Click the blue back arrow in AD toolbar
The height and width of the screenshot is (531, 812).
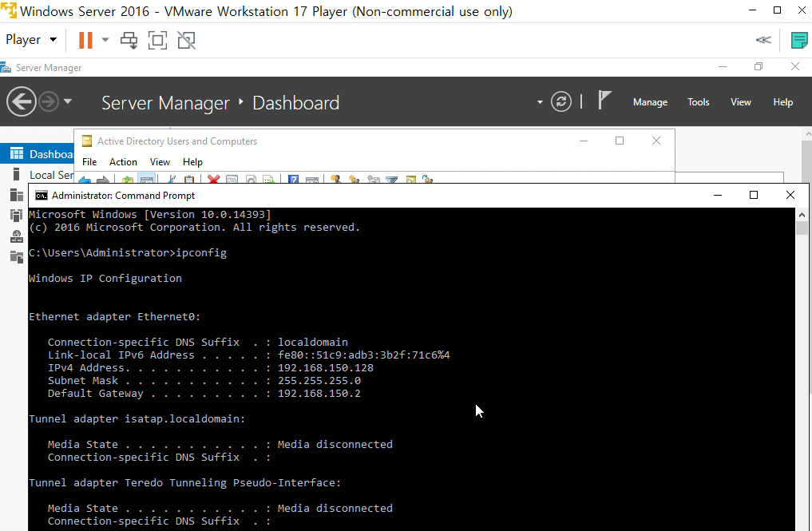point(85,180)
